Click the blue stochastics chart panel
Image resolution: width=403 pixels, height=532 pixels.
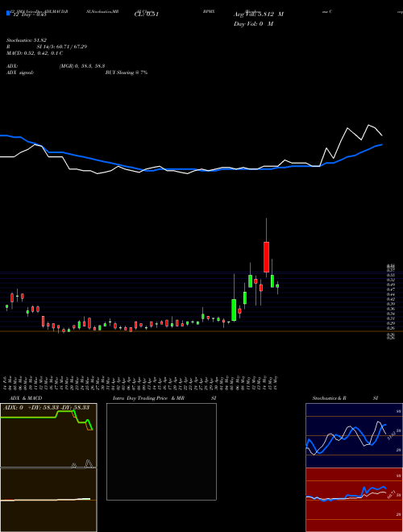tap(354, 435)
